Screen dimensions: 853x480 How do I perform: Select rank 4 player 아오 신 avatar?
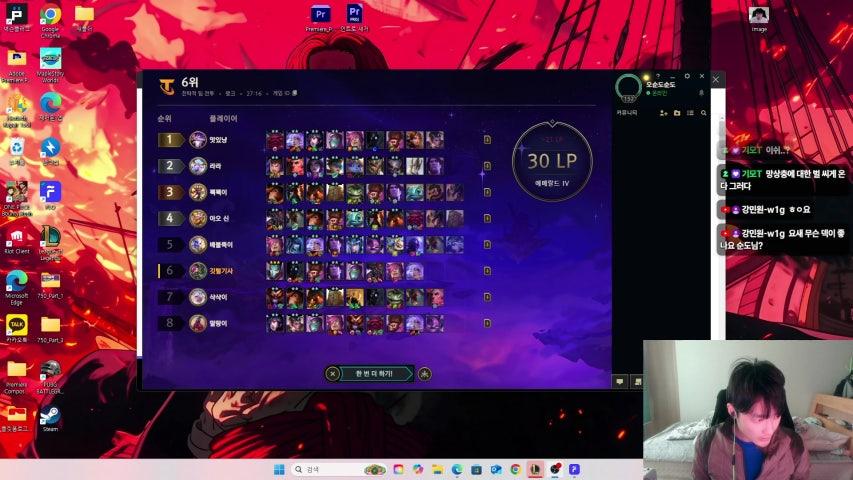pyautogui.click(x=198, y=218)
